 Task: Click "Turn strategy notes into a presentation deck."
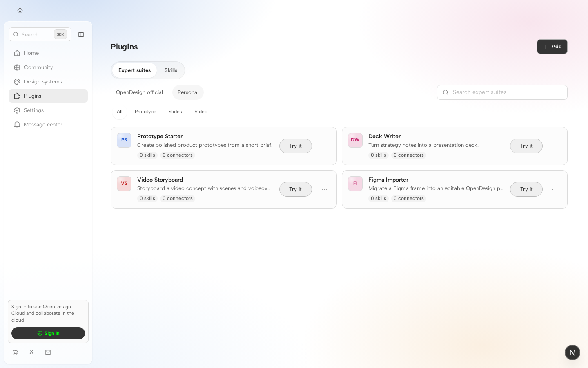[423, 145]
